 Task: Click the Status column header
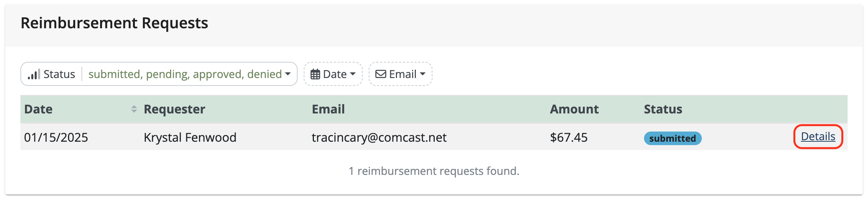coord(663,109)
